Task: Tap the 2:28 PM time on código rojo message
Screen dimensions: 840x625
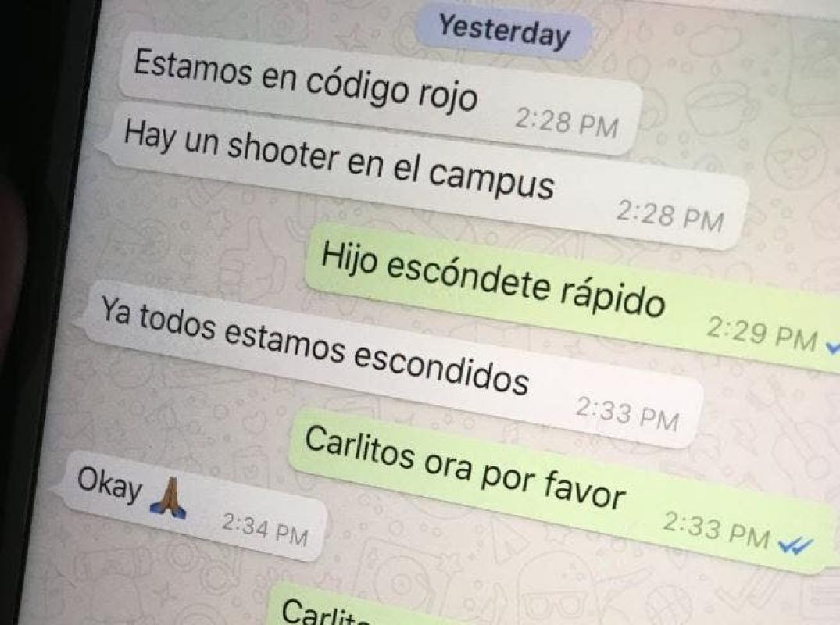Action: click(x=567, y=123)
